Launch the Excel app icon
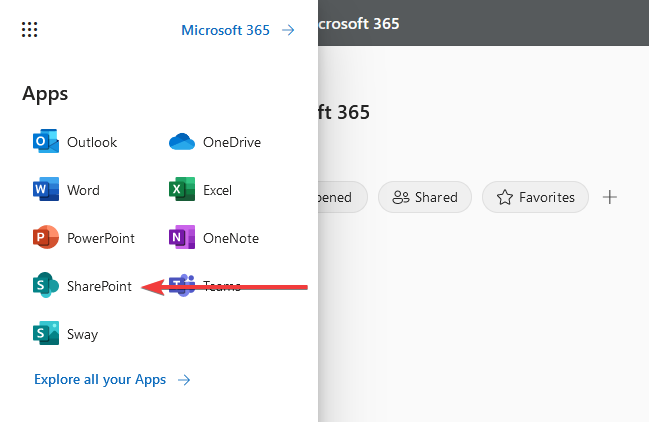This screenshot has width=649, height=422. [182, 189]
